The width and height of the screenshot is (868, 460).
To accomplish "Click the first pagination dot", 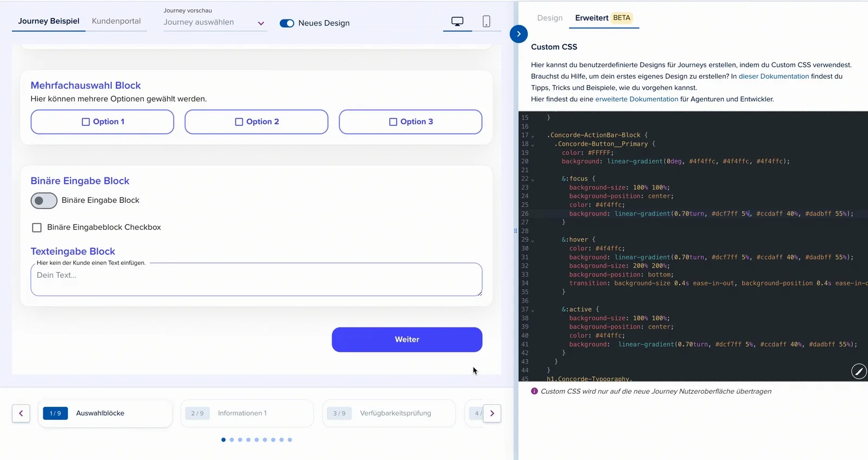I will tap(224, 440).
